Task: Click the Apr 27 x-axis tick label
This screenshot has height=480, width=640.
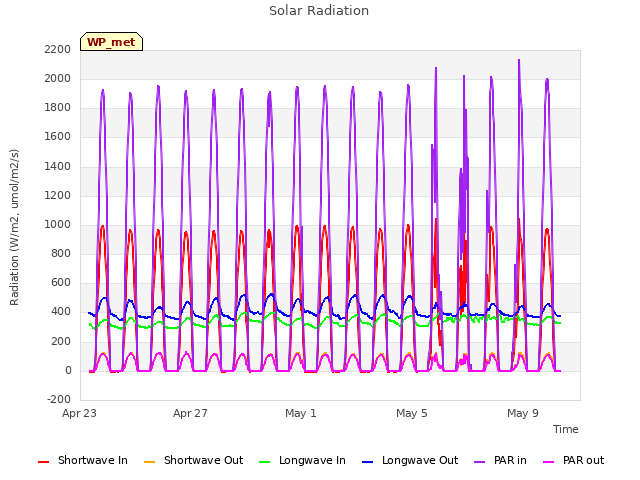Action: [190, 413]
